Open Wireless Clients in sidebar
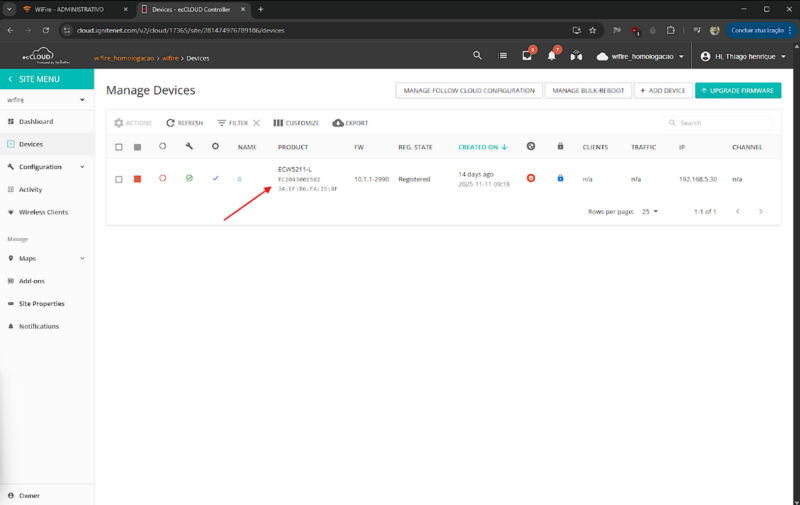The height and width of the screenshot is (505, 800). click(x=43, y=212)
